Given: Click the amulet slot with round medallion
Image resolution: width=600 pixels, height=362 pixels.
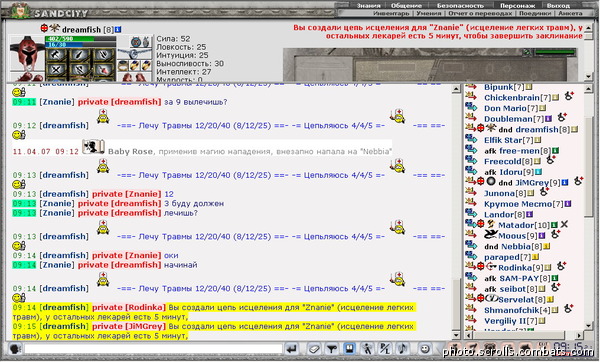Looking at the screenshot, I should [x=136, y=42].
